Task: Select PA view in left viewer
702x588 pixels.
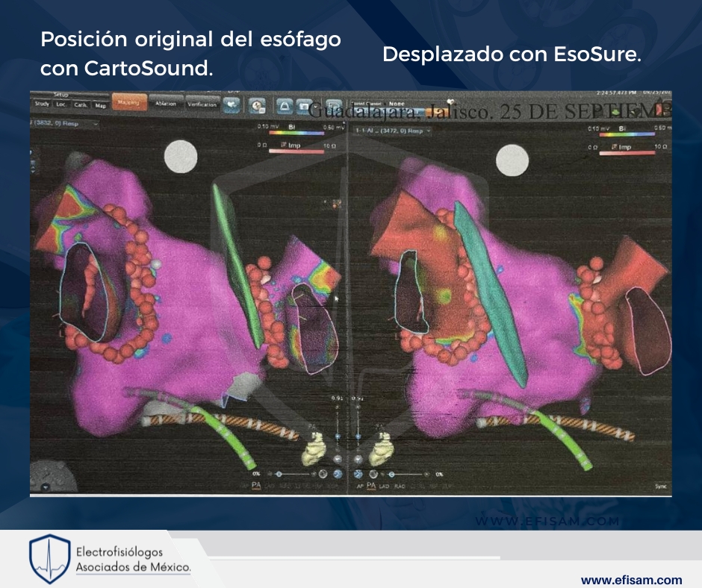Action: (x=256, y=485)
